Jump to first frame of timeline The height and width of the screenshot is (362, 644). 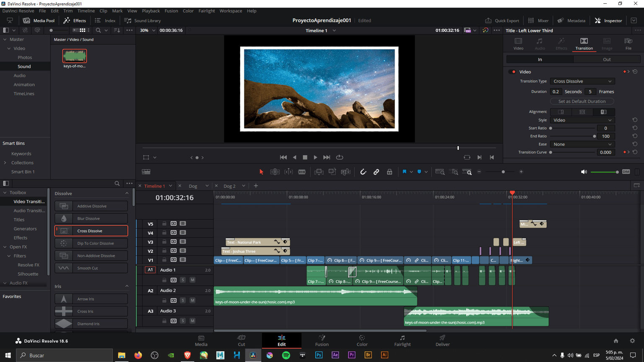pyautogui.click(x=283, y=158)
